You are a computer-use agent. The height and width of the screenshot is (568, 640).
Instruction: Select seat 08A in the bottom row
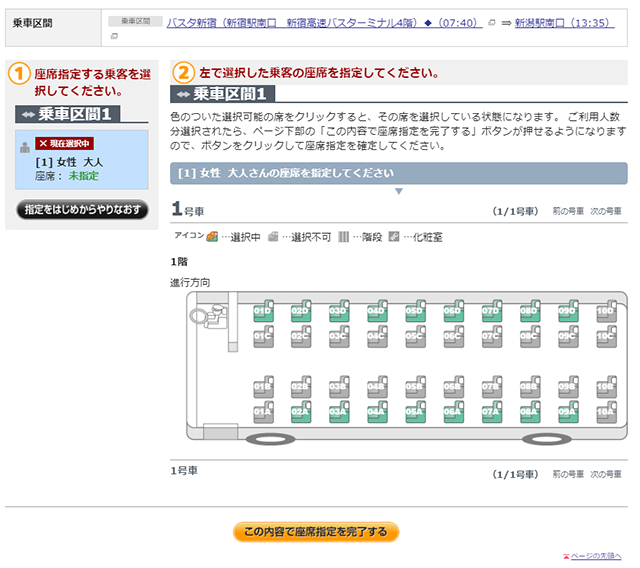pos(529,411)
